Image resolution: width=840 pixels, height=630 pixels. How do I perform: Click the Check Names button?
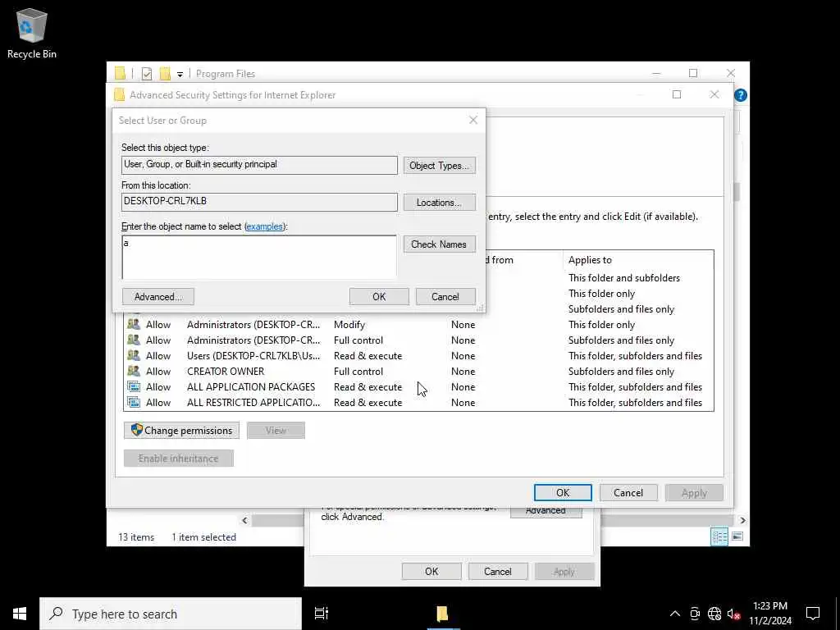[x=440, y=244]
